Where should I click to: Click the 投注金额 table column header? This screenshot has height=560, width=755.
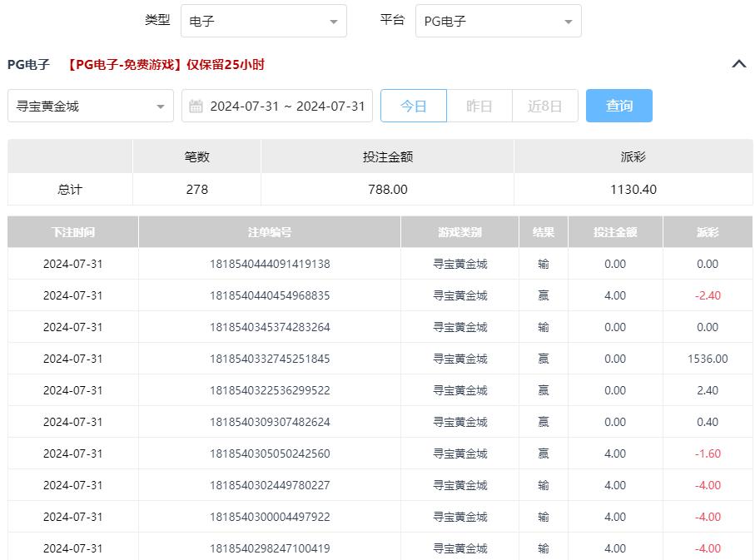coord(615,232)
